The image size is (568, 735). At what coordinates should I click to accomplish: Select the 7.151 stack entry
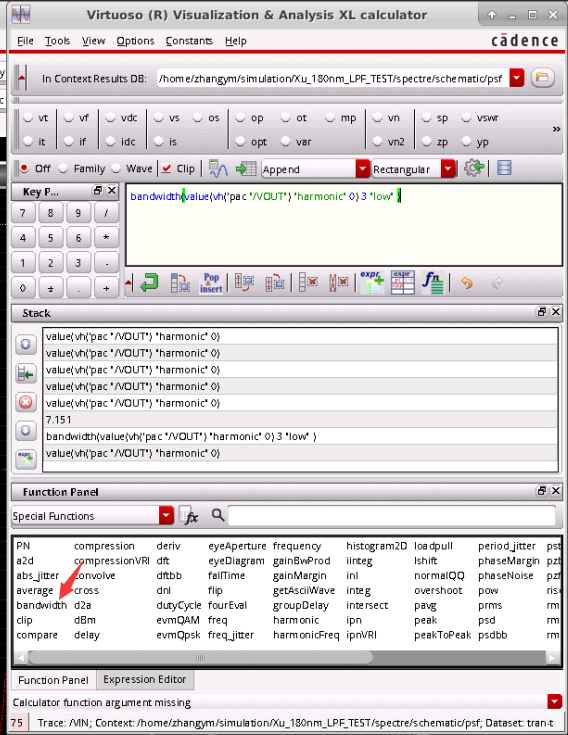pos(300,420)
